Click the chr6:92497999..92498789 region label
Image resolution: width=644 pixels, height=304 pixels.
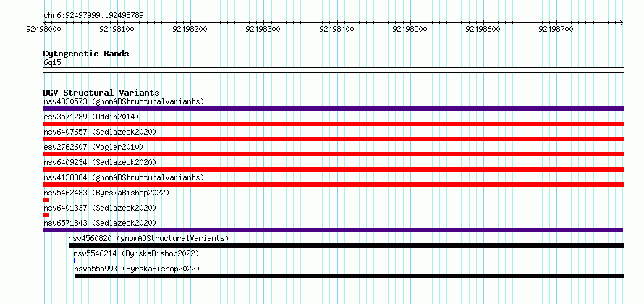[x=93, y=16]
